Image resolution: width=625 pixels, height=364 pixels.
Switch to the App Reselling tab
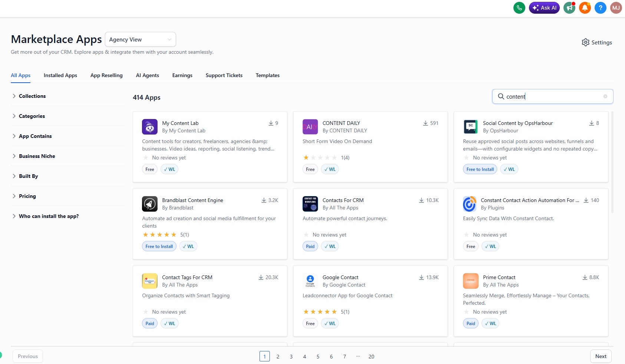pyautogui.click(x=106, y=75)
